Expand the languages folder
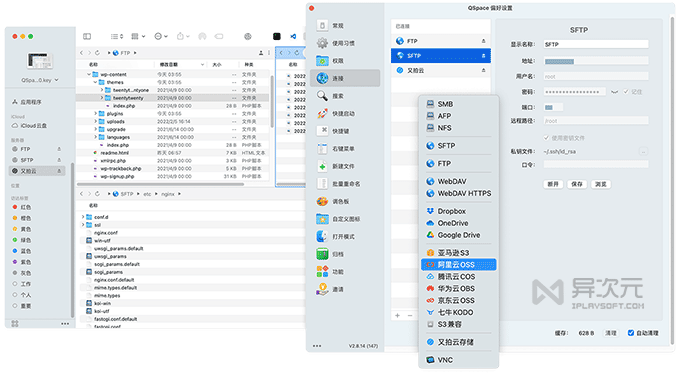680x383 pixels. coord(95,137)
